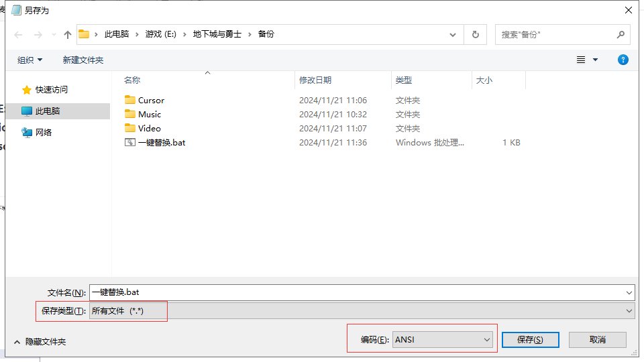Click the Back navigation arrow

pyautogui.click(x=18, y=35)
